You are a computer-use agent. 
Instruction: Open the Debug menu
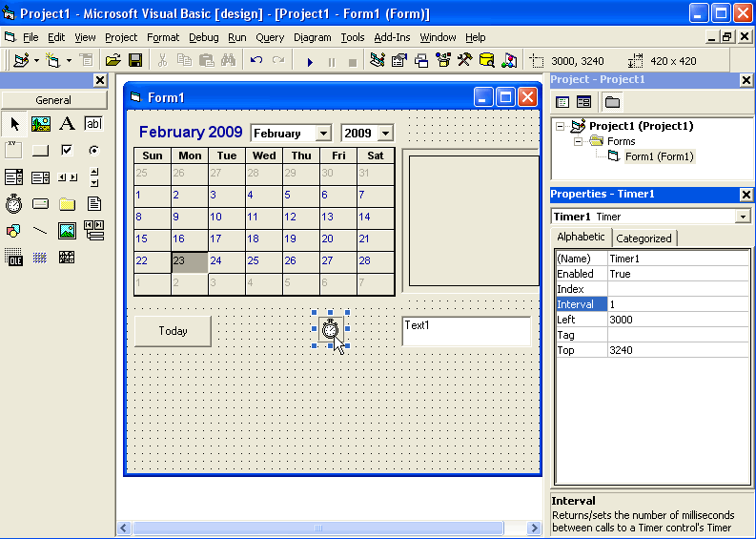tap(203, 37)
